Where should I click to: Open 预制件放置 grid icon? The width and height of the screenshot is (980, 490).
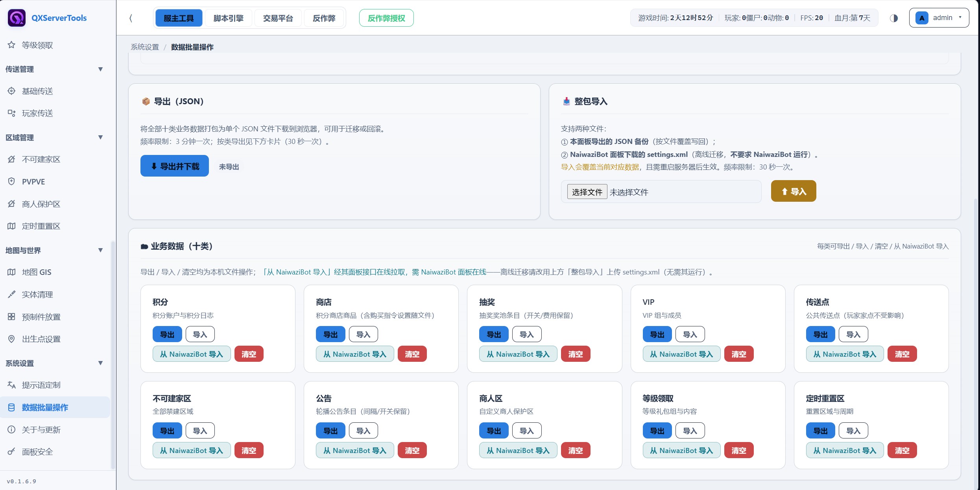11,317
